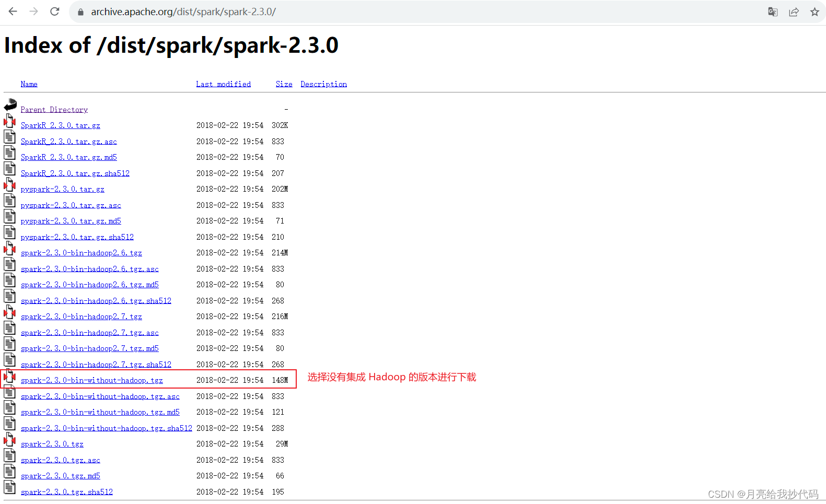
Task: Click file icon beside SparkR_2.3.0.tar.gz.asc
Action: tap(10, 137)
